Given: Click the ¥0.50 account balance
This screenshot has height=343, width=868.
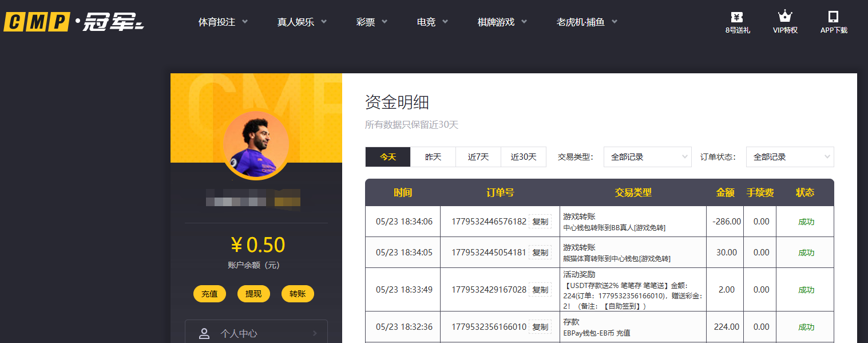Looking at the screenshot, I should coord(257,245).
